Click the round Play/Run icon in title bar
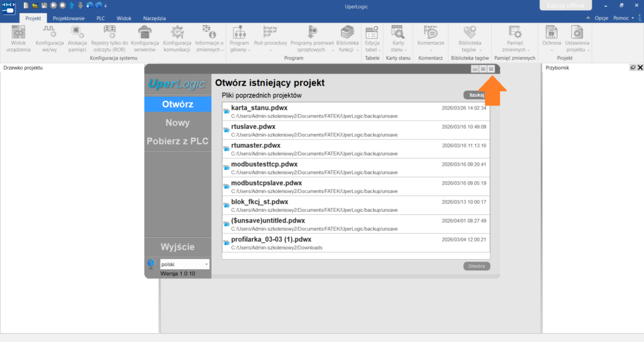Viewport: 644px width, 342px height. 53,5
